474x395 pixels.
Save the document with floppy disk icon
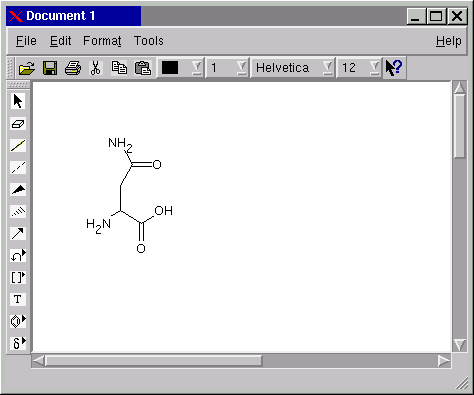pyautogui.click(x=50, y=68)
